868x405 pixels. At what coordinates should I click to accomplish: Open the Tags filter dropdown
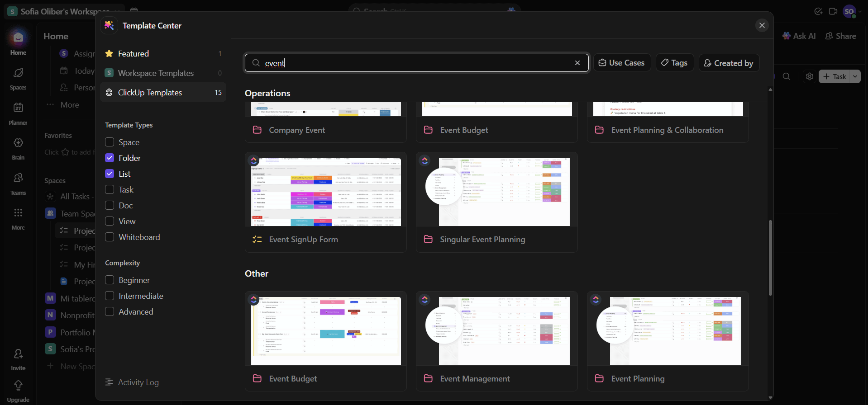(674, 63)
